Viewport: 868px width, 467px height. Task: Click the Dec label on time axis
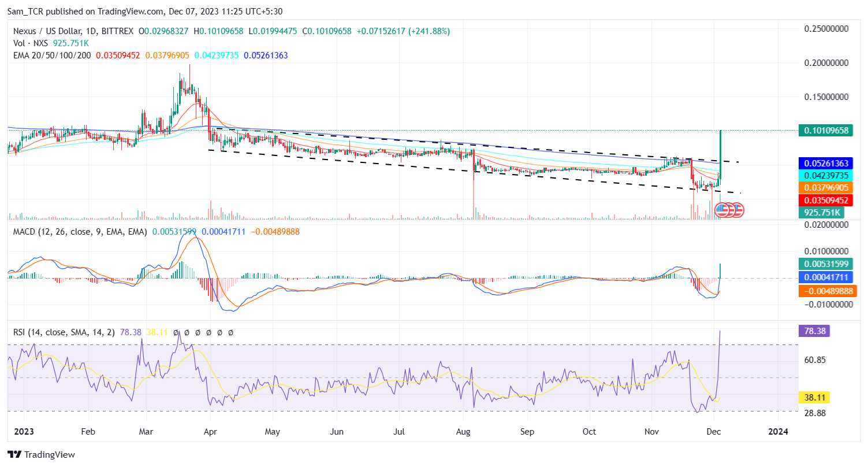[x=714, y=431]
